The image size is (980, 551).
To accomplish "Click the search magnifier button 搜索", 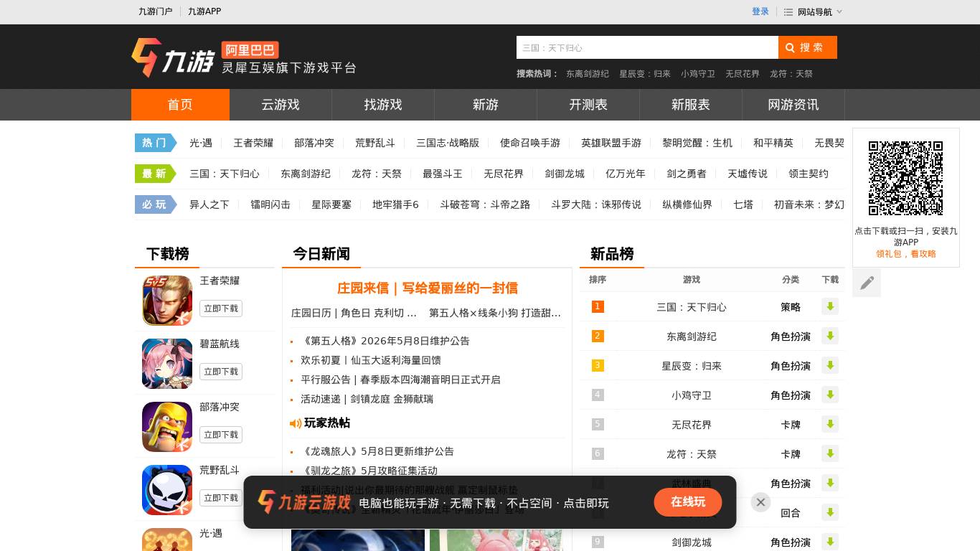I will 807,47.
